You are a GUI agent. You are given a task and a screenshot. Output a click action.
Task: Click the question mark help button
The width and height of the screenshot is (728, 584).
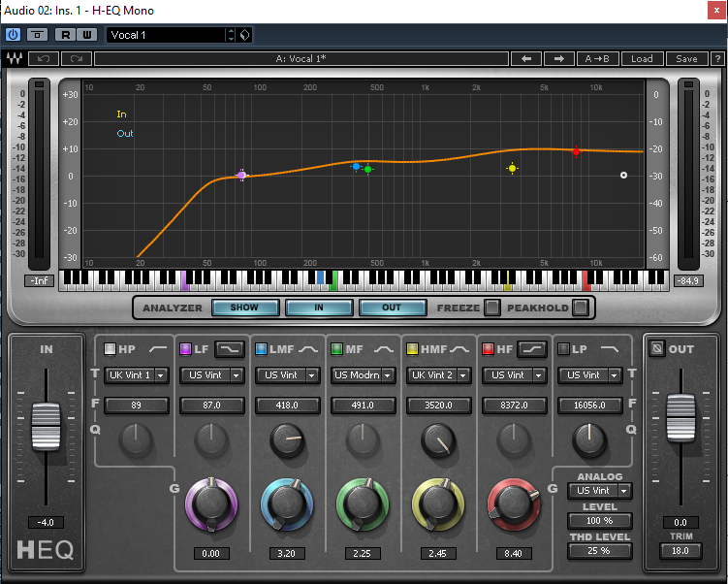coord(717,58)
